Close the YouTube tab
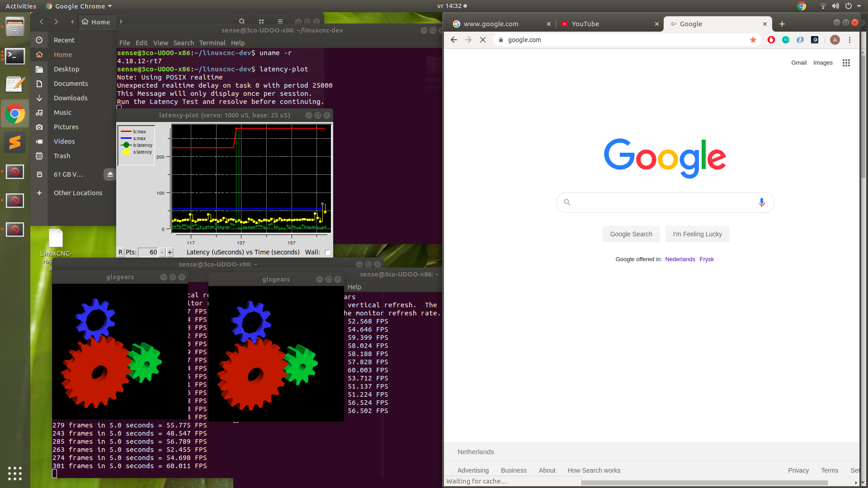The image size is (868, 488). click(x=657, y=24)
